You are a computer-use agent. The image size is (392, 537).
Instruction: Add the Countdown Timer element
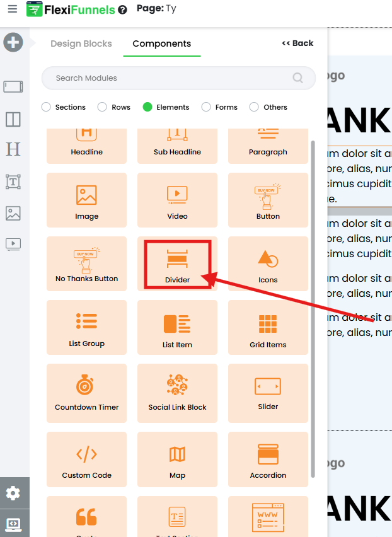(x=86, y=393)
